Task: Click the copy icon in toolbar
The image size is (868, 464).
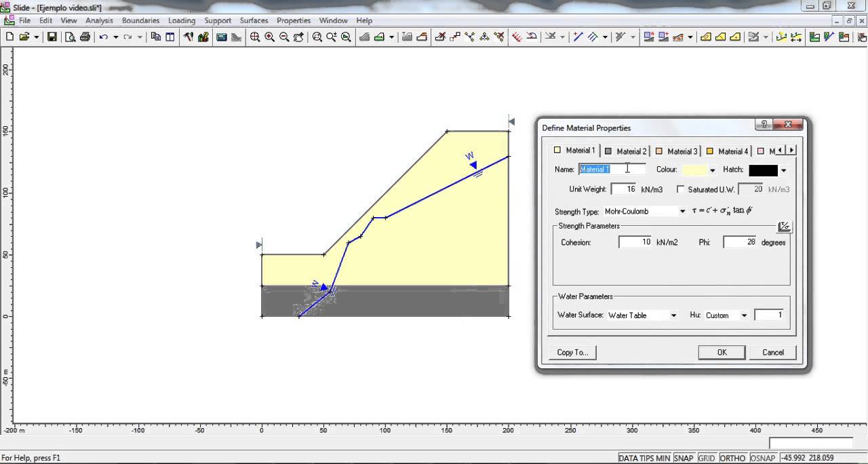Action: [156, 37]
